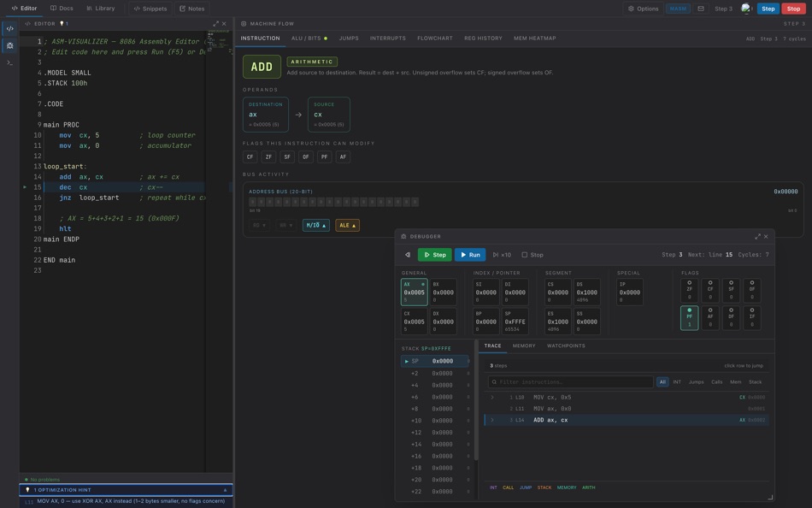
Task: Toggle the OF flag in the debugger
Action: (x=752, y=290)
